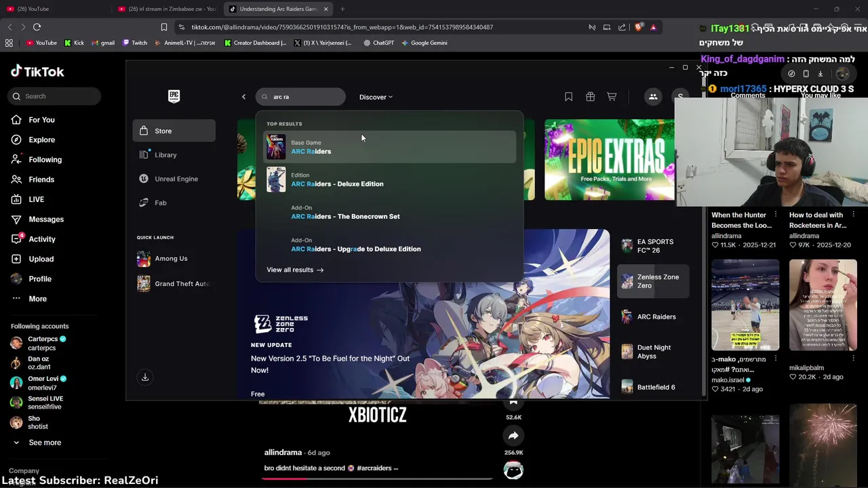Select The Bonecrown Set add-on result
The height and width of the screenshot is (488, 868).
pyautogui.click(x=389, y=212)
